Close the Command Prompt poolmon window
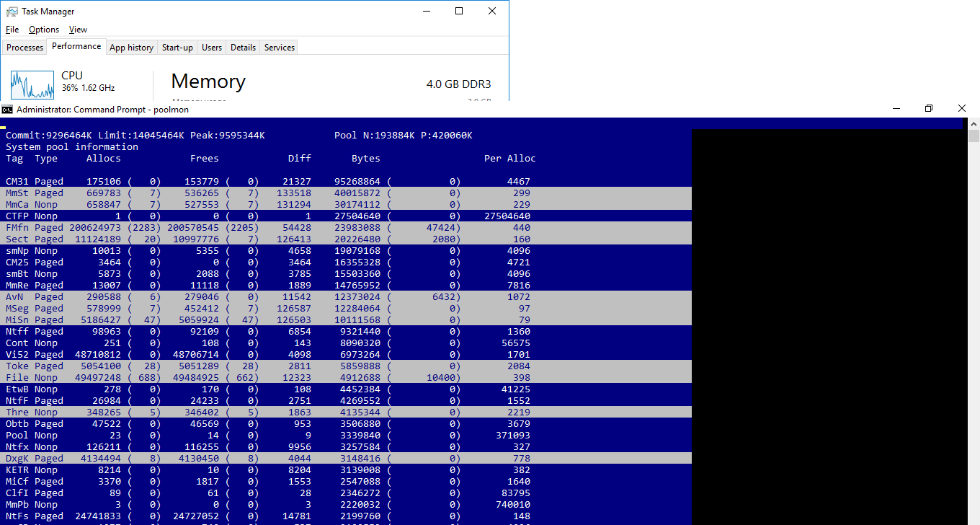The image size is (980, 525). pos(962,109)
